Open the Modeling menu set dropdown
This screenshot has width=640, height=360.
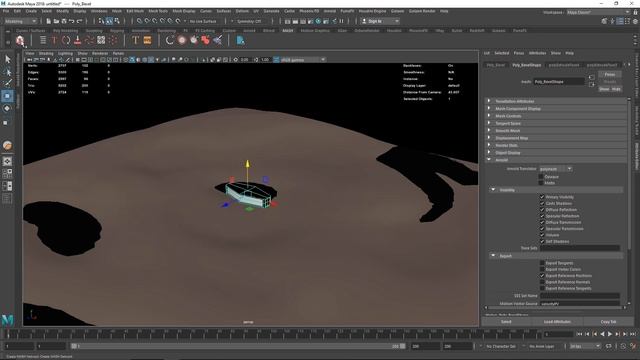pyautogui.click(x=20, y=21)
